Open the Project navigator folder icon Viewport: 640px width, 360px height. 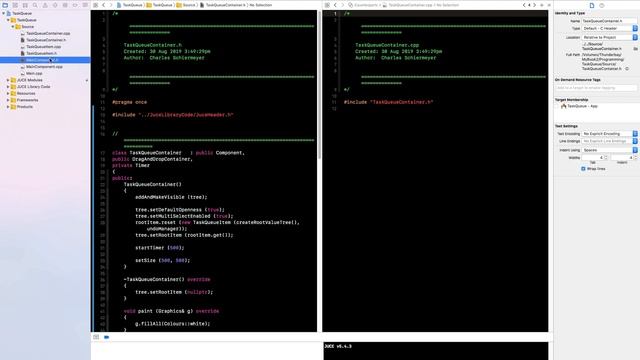coord(5,5)
